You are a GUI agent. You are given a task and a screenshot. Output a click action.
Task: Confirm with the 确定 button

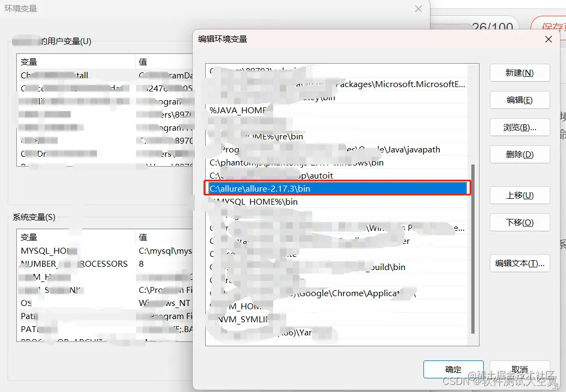[453, 369]
